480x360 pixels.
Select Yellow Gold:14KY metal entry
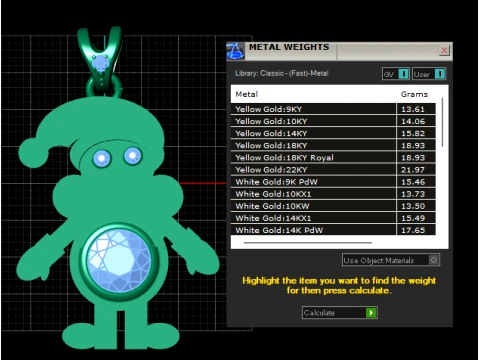click(x=333, y=133)
